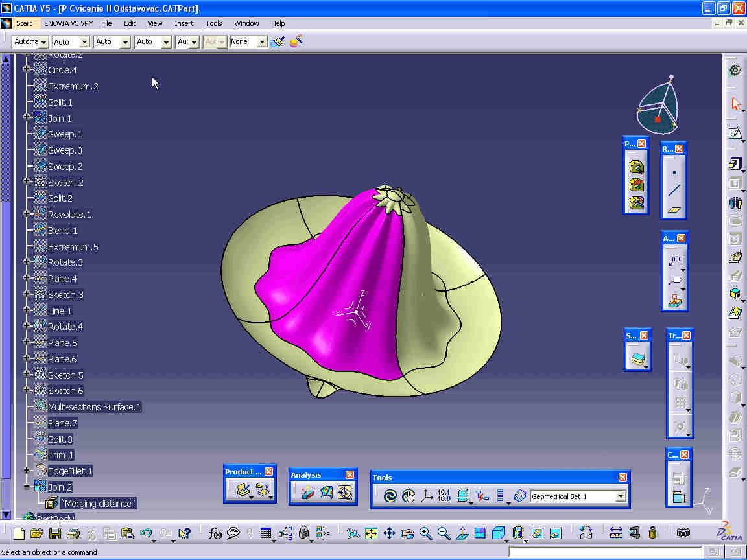The width and height of the screenshot is (747, 560).
Task: Select the Rotate view tool
Action: click(407, 533)
